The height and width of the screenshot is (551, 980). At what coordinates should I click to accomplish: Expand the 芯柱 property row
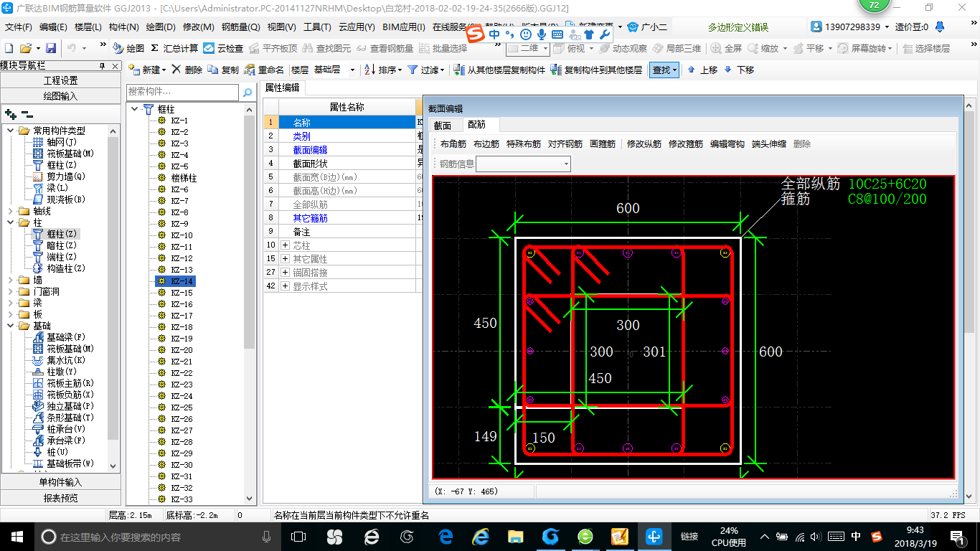point(286,245)
